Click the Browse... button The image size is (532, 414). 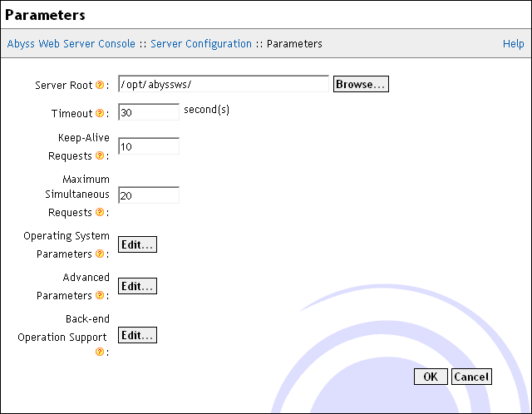tap(361, 84)
